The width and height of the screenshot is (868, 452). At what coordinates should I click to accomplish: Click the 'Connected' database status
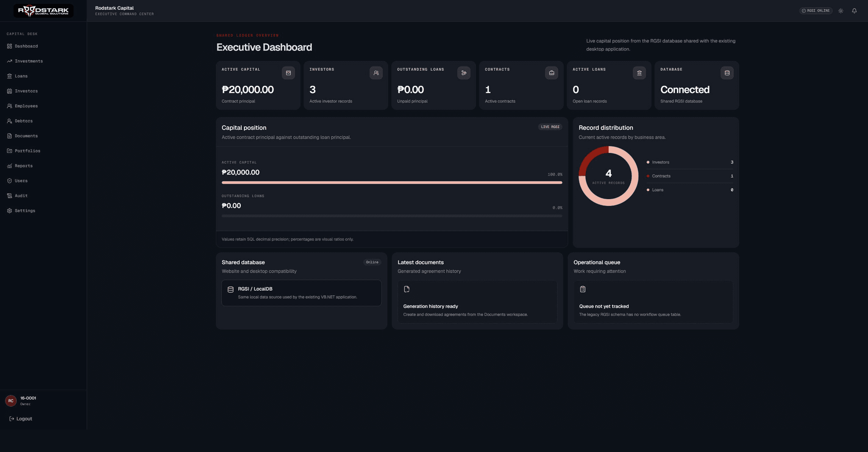click(x=685, y=90)
